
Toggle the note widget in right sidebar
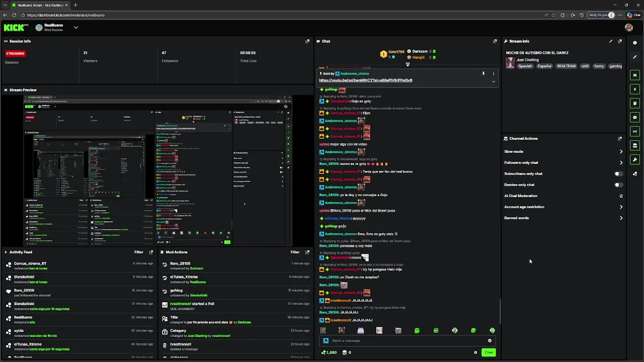click(635, 103)
